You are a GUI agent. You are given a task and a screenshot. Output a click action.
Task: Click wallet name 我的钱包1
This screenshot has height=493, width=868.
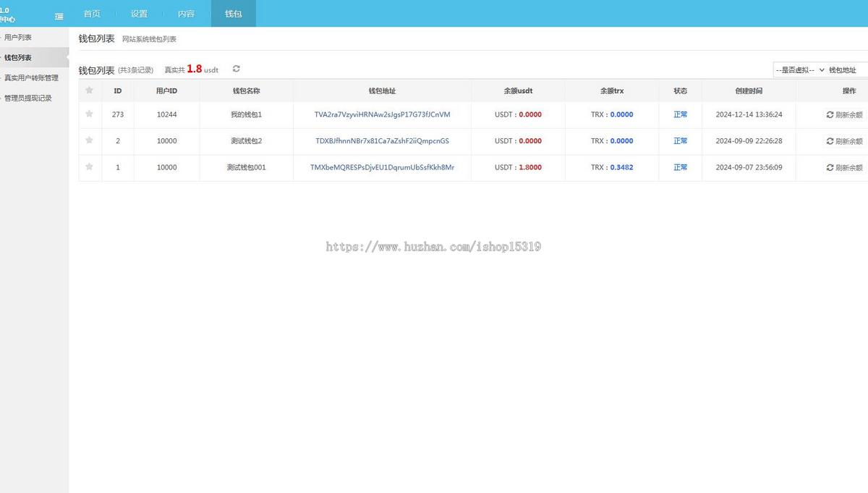tap(246, 114)
